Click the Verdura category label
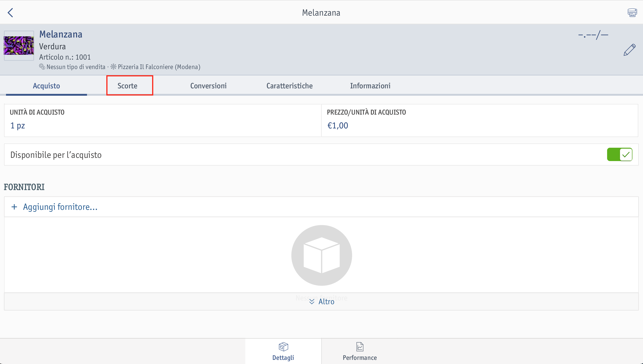Screen dimensions: 643x364 (x=52, y=46)
